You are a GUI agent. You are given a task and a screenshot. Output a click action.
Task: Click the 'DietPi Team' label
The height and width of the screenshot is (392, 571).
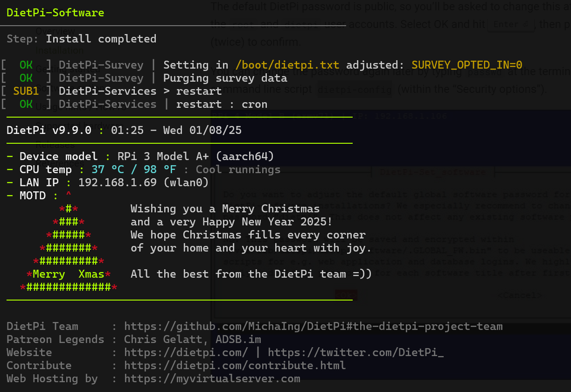point(42,326)
